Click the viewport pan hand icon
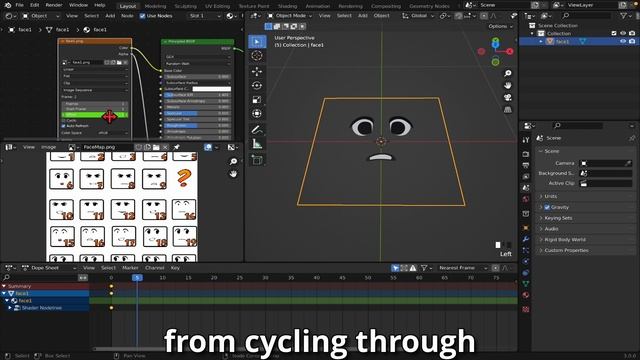Screen dimensions: 640x360 507,85
